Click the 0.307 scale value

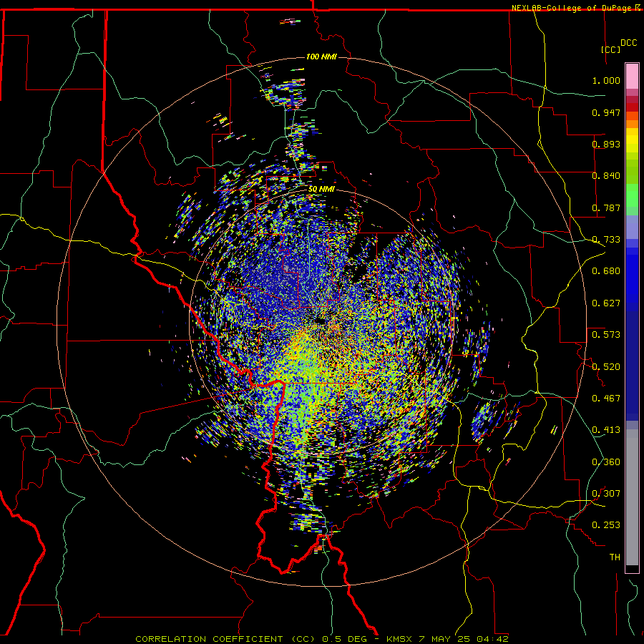[606, 494]
